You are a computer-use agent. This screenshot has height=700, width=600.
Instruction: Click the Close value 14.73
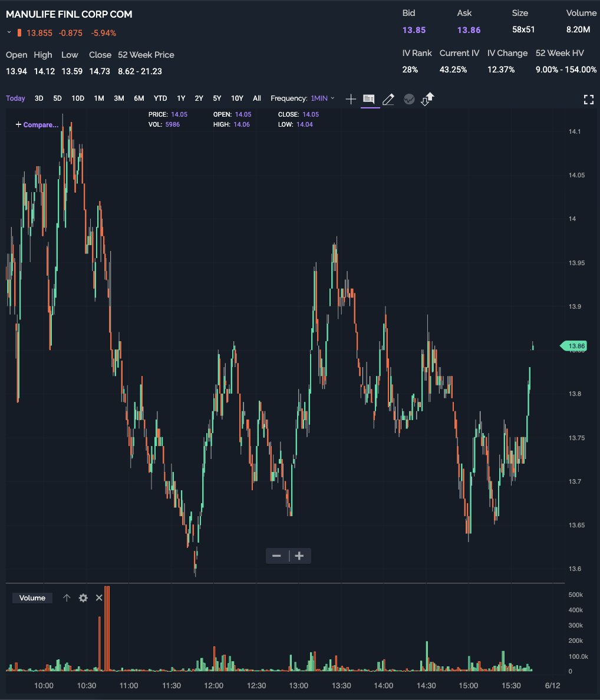point(100,71)
